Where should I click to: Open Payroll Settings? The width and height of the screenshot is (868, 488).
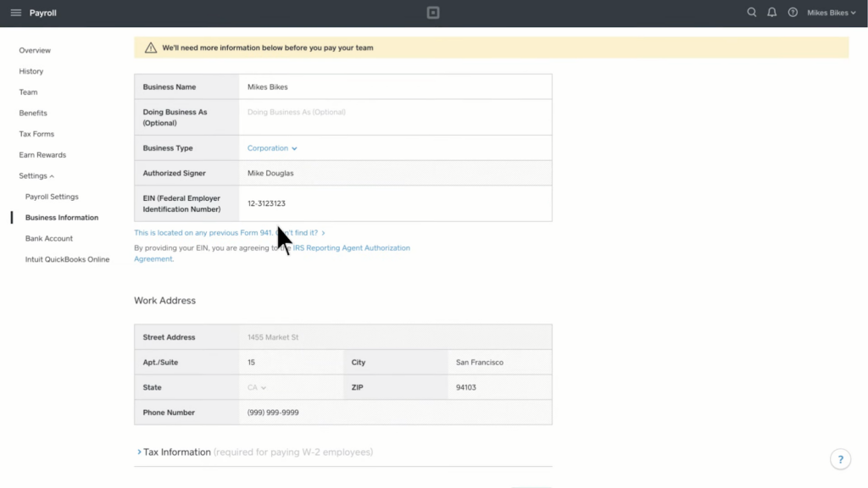tap(52, 197)
